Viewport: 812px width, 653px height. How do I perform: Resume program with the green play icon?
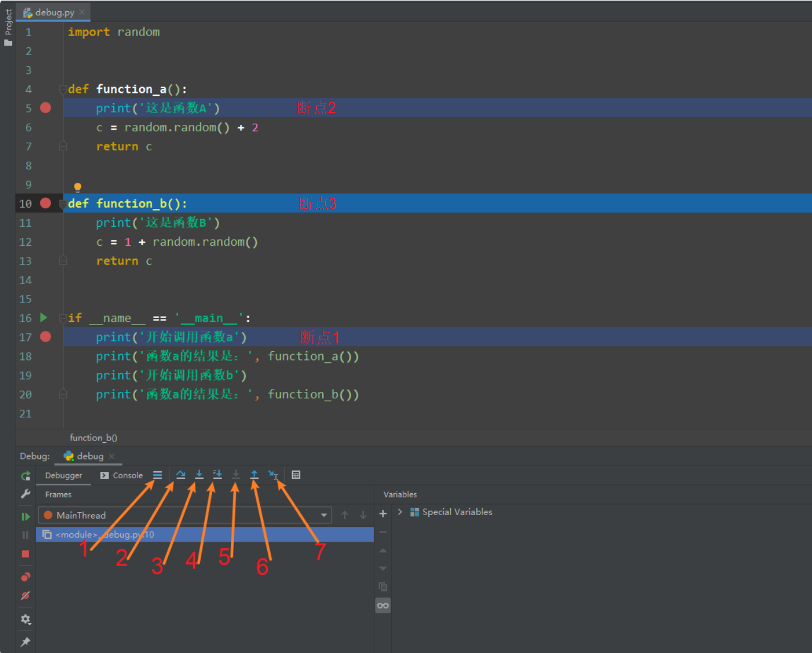point(25,517)
